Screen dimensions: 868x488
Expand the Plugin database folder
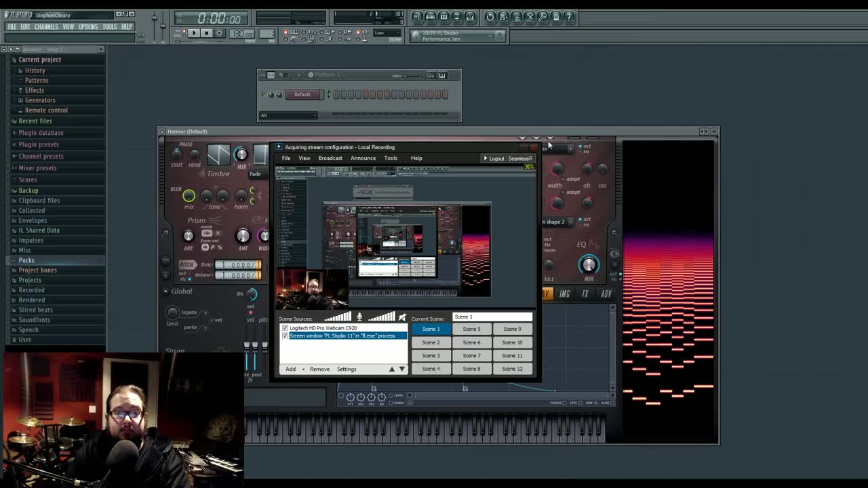pyautogui.click(x=41, y=133)
